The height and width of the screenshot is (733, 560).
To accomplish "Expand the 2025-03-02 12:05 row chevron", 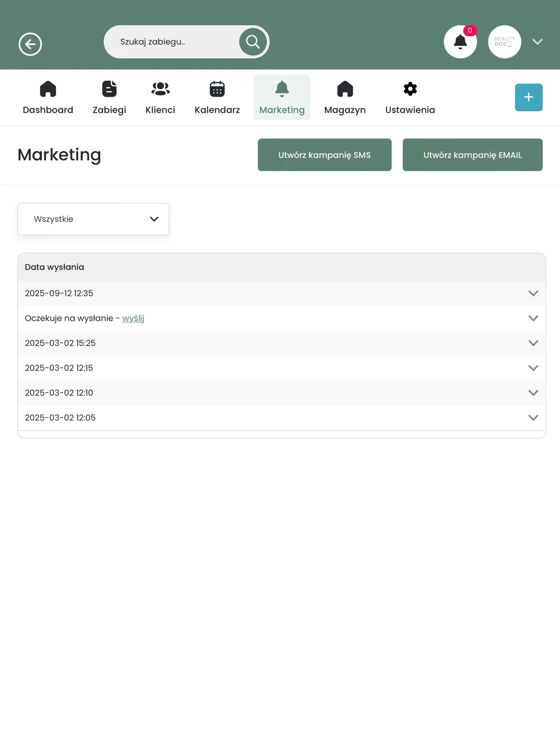I will click(x=533, y=418).
